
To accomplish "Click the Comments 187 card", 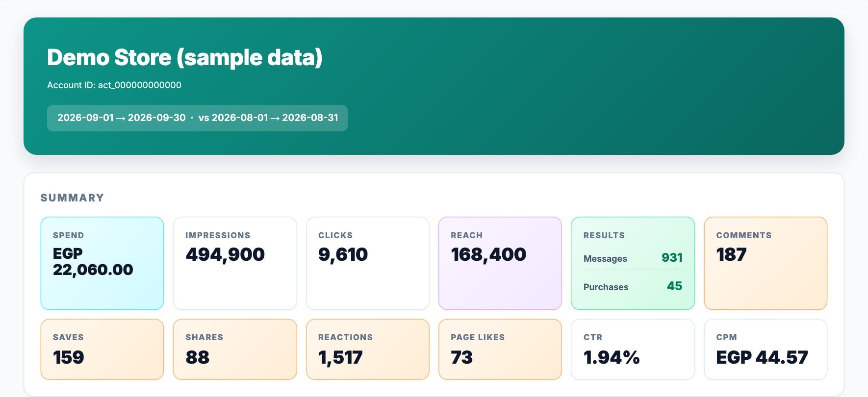I will [766, 263].
